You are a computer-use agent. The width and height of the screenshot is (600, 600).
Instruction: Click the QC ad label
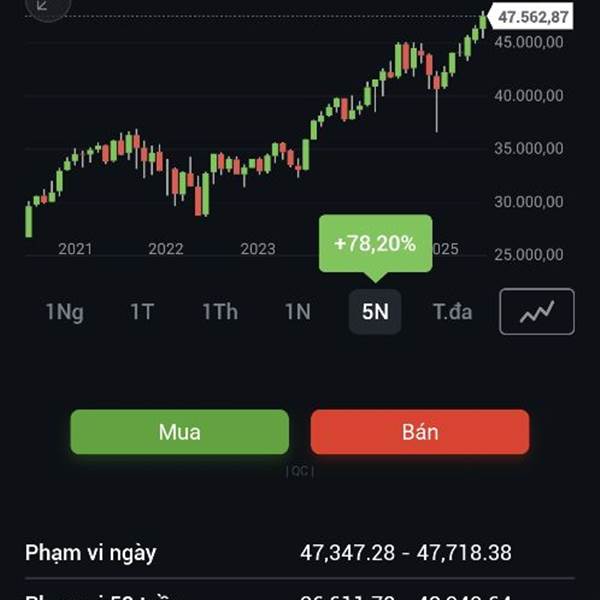(x=300, y=471)
